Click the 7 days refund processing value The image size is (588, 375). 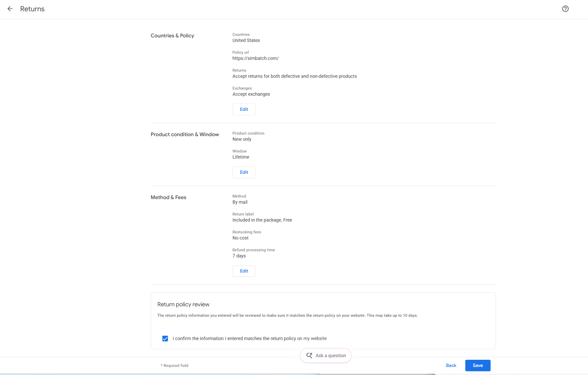pos(239,256)
